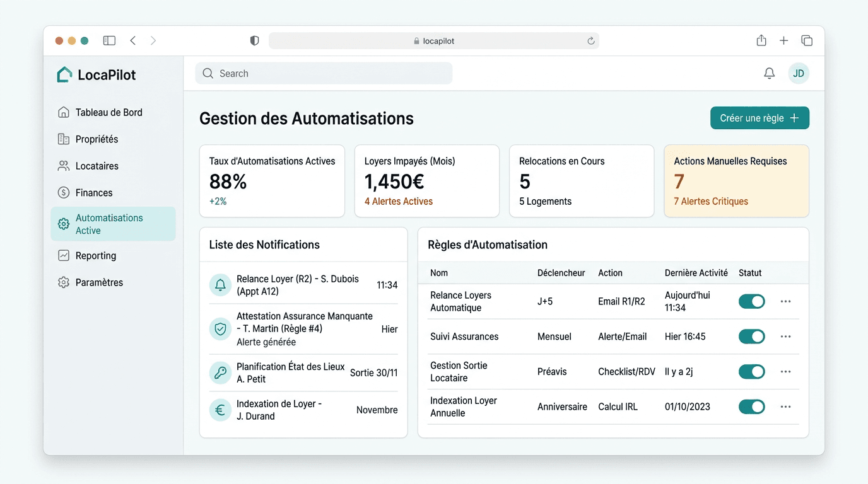This screenshot has height=484, width=868.
Task: Click the browser privacy shield icon
Action: 254,40
